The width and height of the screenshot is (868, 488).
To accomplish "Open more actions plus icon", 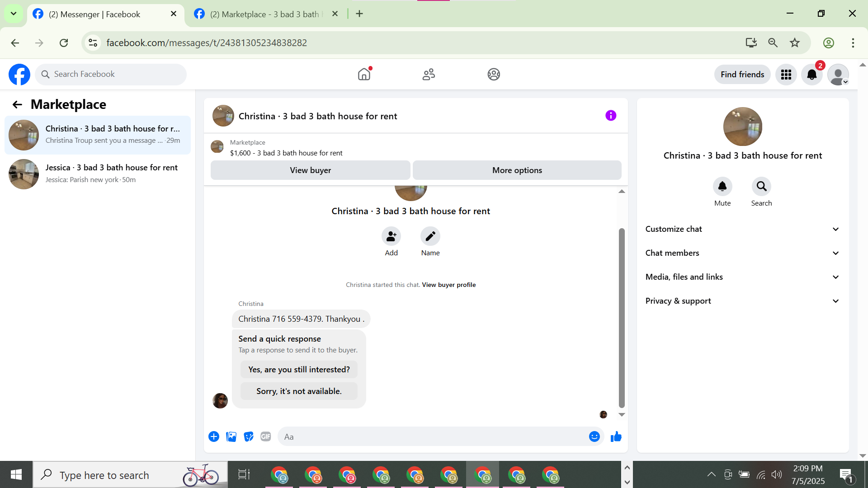I will 214,436.
